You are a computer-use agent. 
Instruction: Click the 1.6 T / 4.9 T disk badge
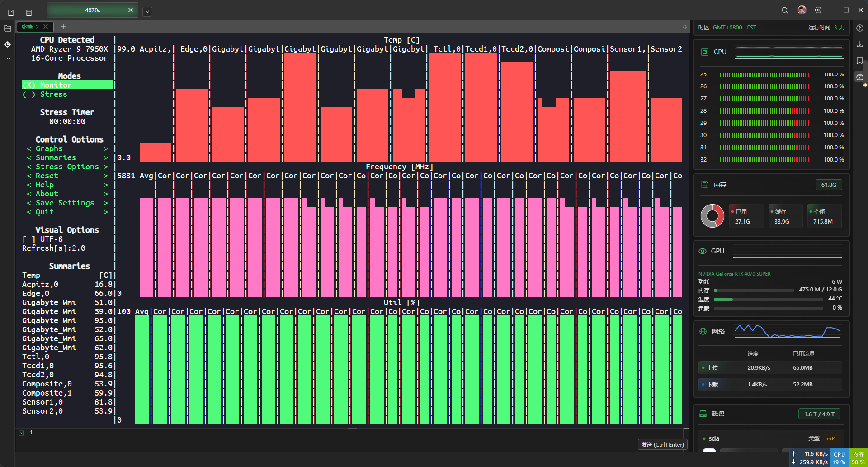[x=819, y=414]
